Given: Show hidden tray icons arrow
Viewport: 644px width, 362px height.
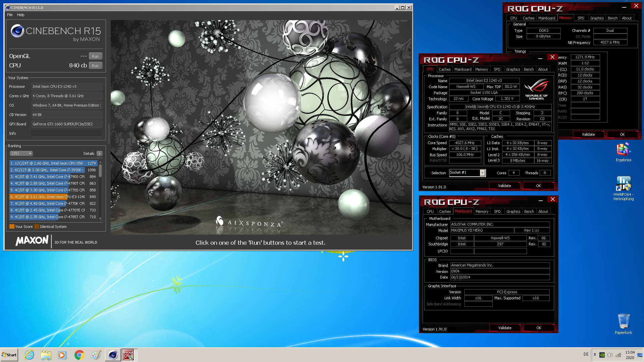Looking at the screenshot, I should pos(595,355).
